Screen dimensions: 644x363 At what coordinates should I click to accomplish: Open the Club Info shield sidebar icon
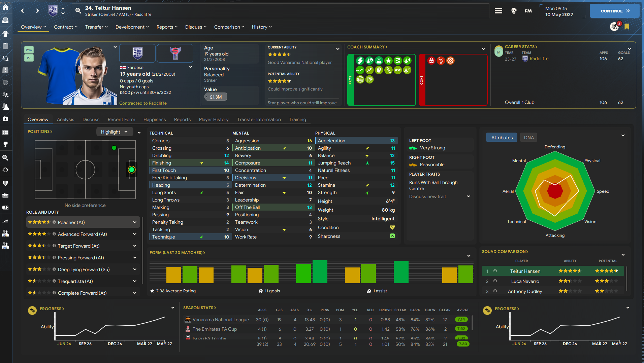[5, 183]
